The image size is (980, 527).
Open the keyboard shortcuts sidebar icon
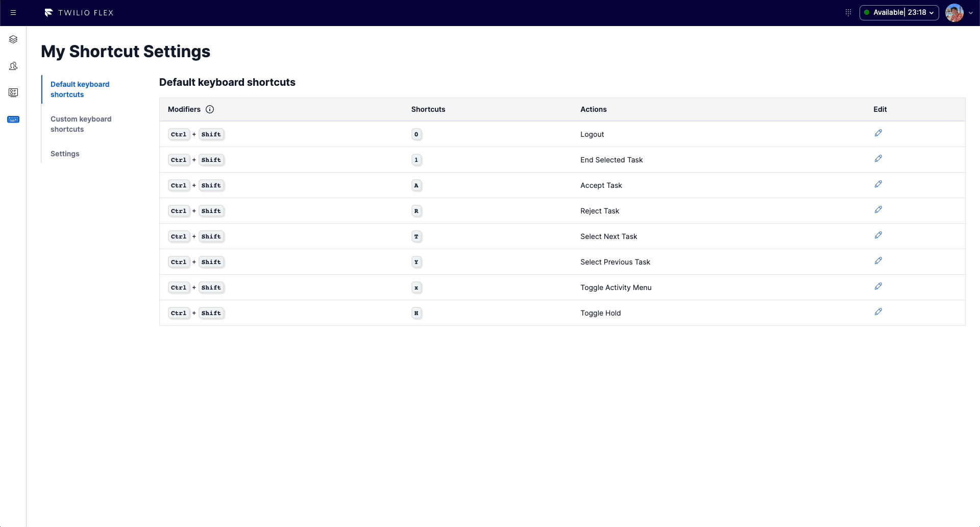point(13,119)
